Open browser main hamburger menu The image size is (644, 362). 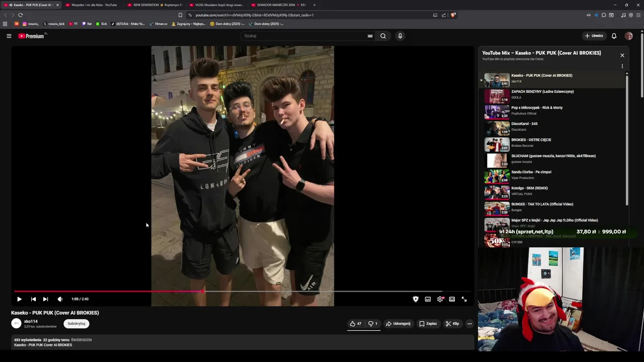tap(638, 15)
